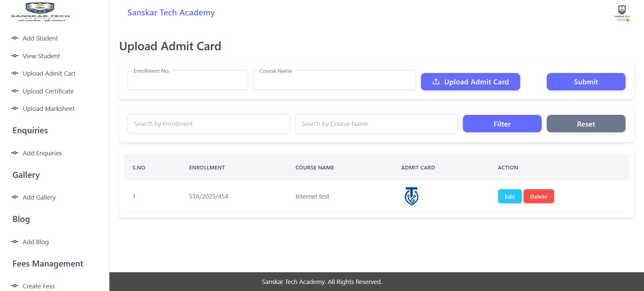This screenshot has width=644, height=291.
Task: Open Create Fess in sidebar
Action: point(39,286)
